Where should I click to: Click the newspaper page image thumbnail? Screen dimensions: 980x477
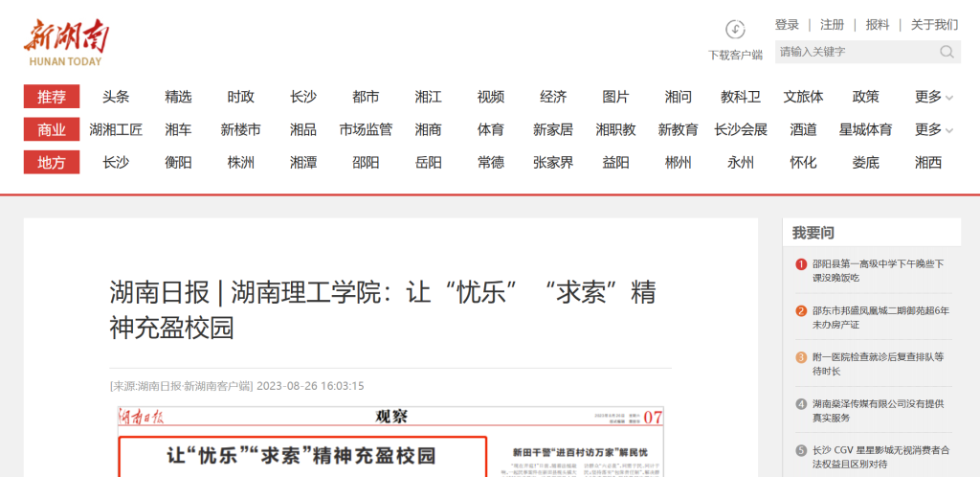[x=390, y=443]
